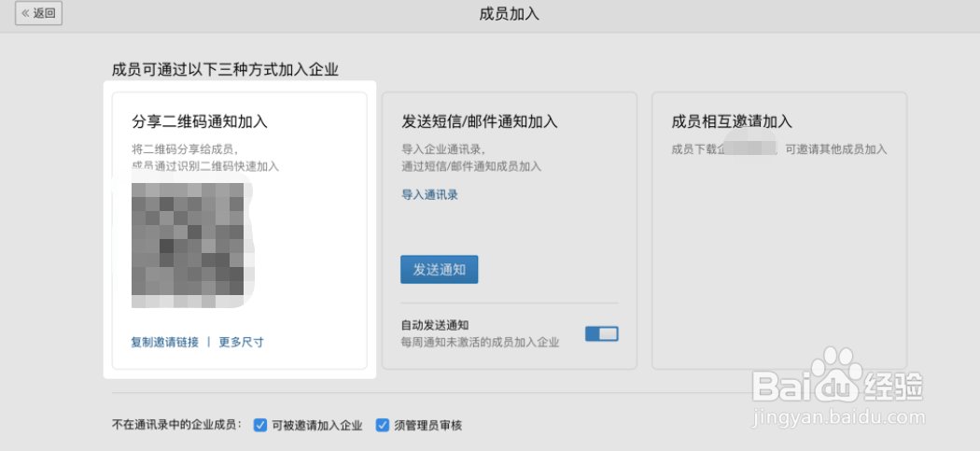Click the 成员加入 page title
980x451 pixels.
(x=509, y=14)
